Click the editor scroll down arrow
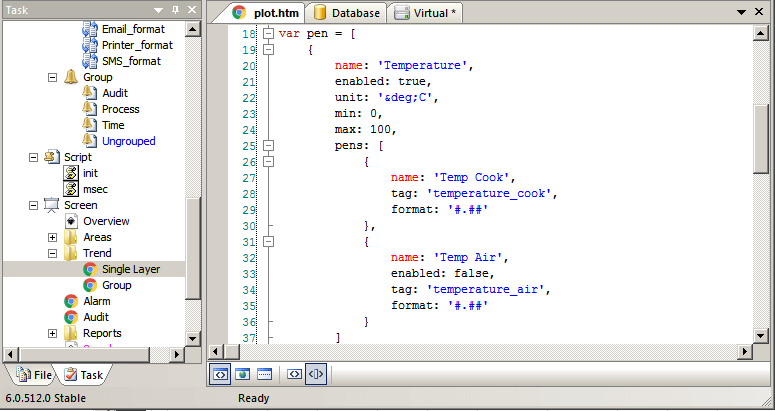Image resolution: width=775 pixels, height=411 pixels. coord(760,335)
